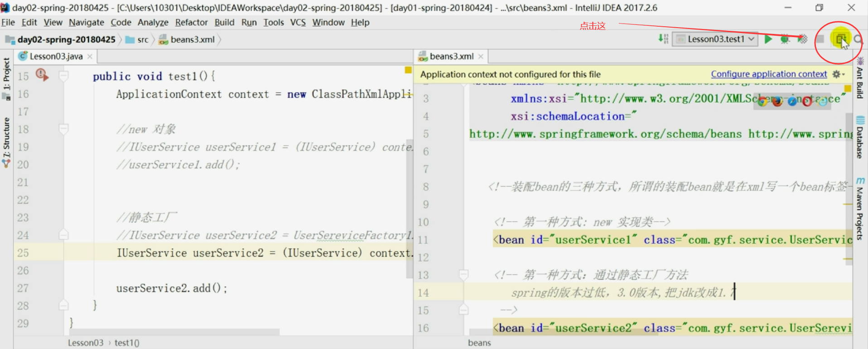Open the Lesson03.test1 run configuration dropdown

click(715, 39)
